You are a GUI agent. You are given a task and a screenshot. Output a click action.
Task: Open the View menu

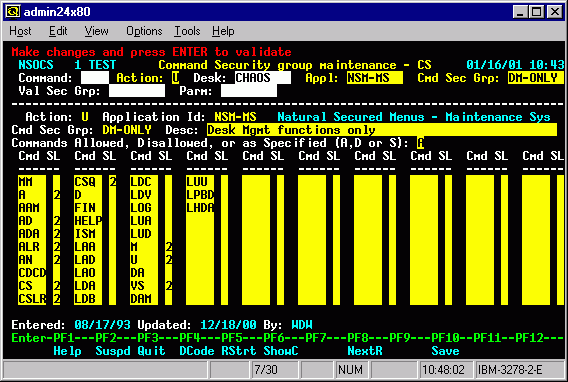96,31
